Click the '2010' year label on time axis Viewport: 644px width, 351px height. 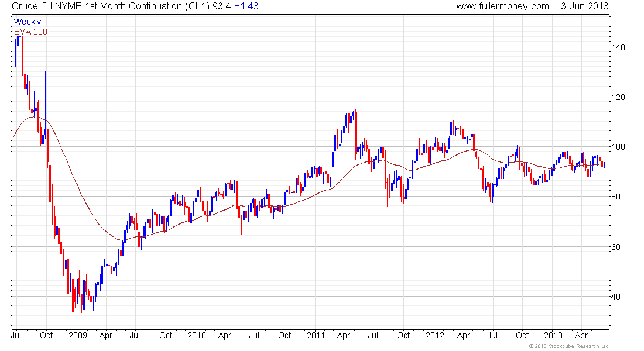click(197, 335)
